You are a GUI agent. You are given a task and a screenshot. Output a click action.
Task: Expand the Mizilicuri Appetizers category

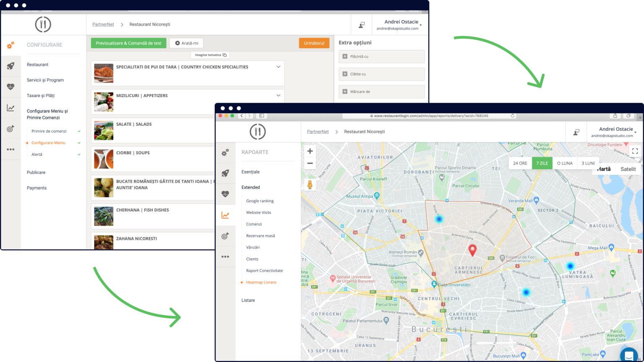pos(278,96)
